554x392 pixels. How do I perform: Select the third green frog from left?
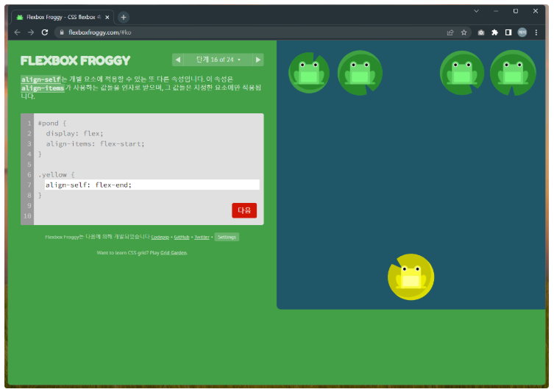pyautogui.click(x=462, y=73)
